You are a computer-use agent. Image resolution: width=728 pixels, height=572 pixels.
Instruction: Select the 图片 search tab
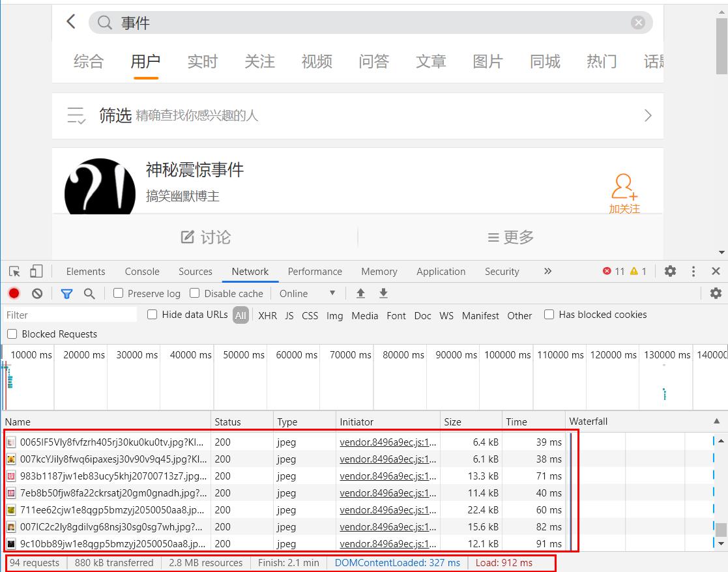click(488, 61)
